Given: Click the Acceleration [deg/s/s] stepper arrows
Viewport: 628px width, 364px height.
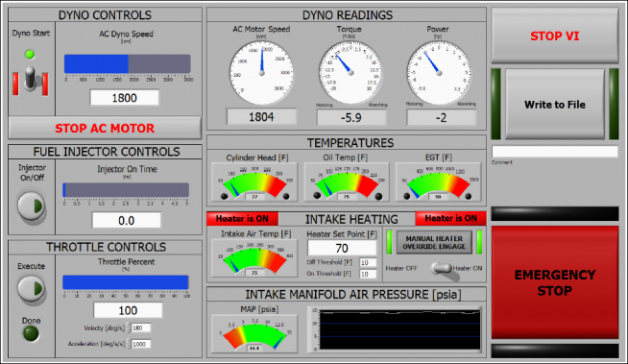Looking at the screenshot, I should click(129, 344).
